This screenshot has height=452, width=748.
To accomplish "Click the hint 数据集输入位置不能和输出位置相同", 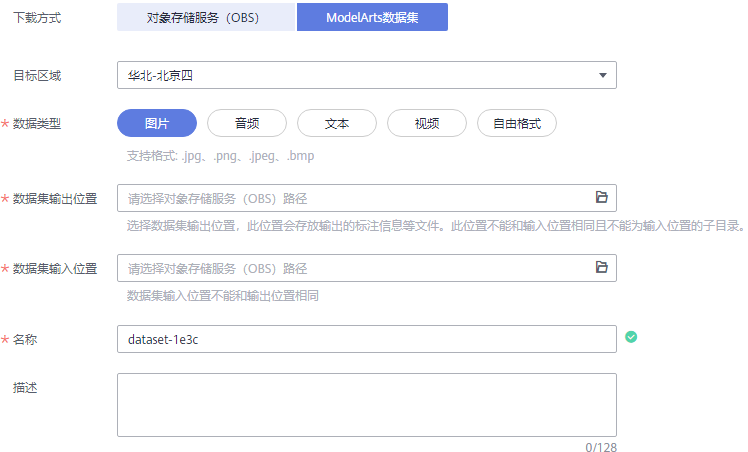I will [222, 296].
